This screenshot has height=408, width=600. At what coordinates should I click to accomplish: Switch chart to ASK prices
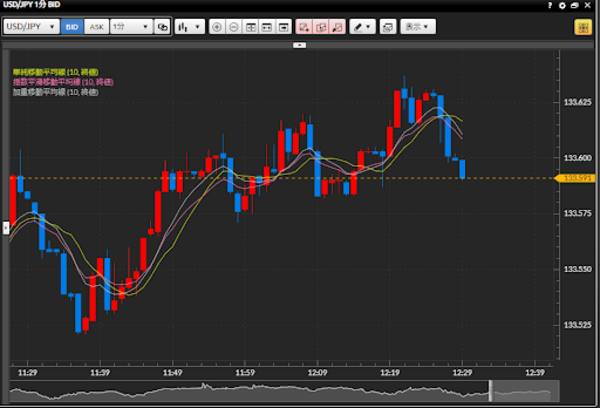coord(95,27)
